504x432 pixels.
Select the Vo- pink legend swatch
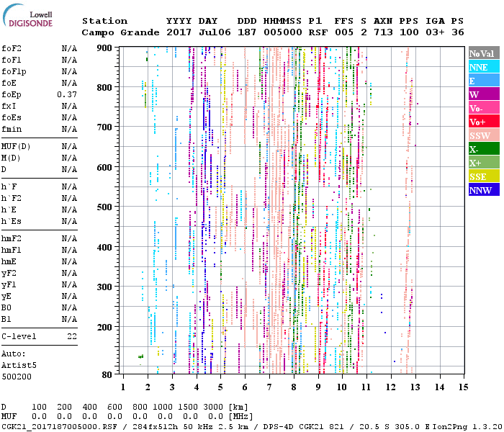[482, 109]
